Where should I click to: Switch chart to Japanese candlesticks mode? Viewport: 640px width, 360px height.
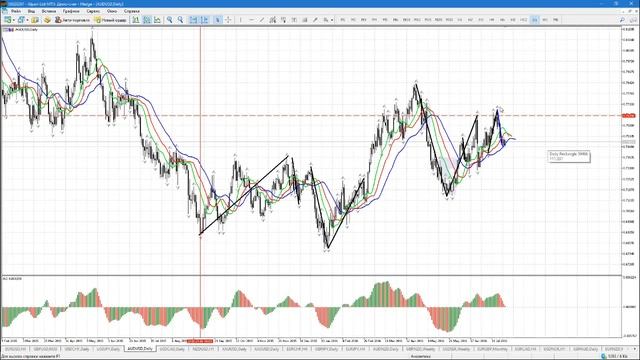[147, 20]
